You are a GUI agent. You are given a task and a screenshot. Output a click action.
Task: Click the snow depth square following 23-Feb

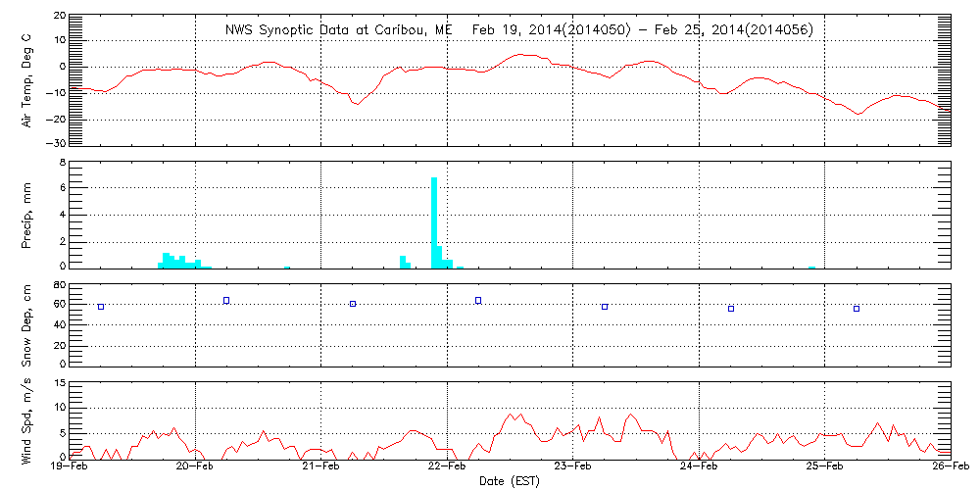pos(605,307)
